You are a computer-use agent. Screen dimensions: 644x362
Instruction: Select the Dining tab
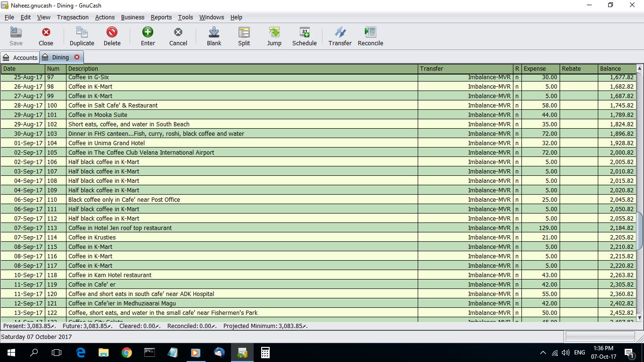pyautogui.click(x=60, y=57)
